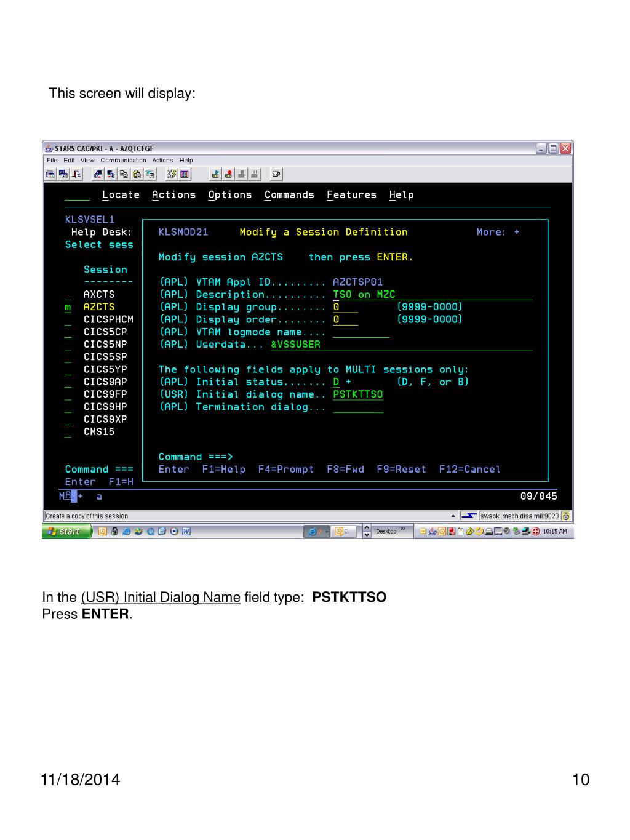Viewport: 630px width, 840px height.
Task: Click the Initial dialog name field PSTKTTSO
Action: click(x=357, y=394)
